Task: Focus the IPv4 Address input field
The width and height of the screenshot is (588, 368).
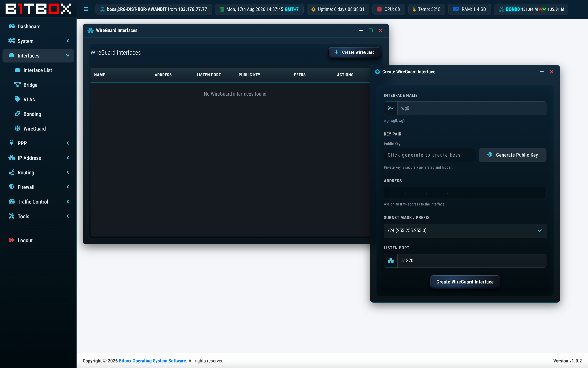Action: (x=465, y=193)
